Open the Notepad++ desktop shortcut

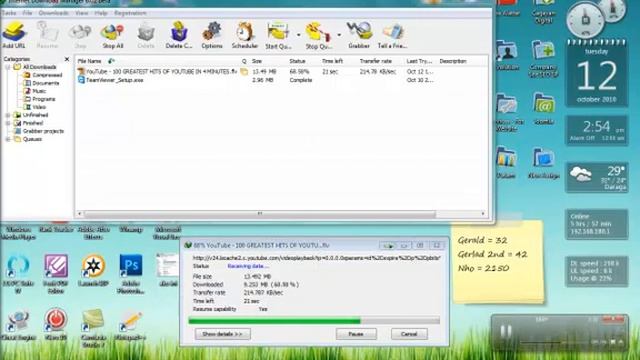pyautogui.click(x=130, y=325)
